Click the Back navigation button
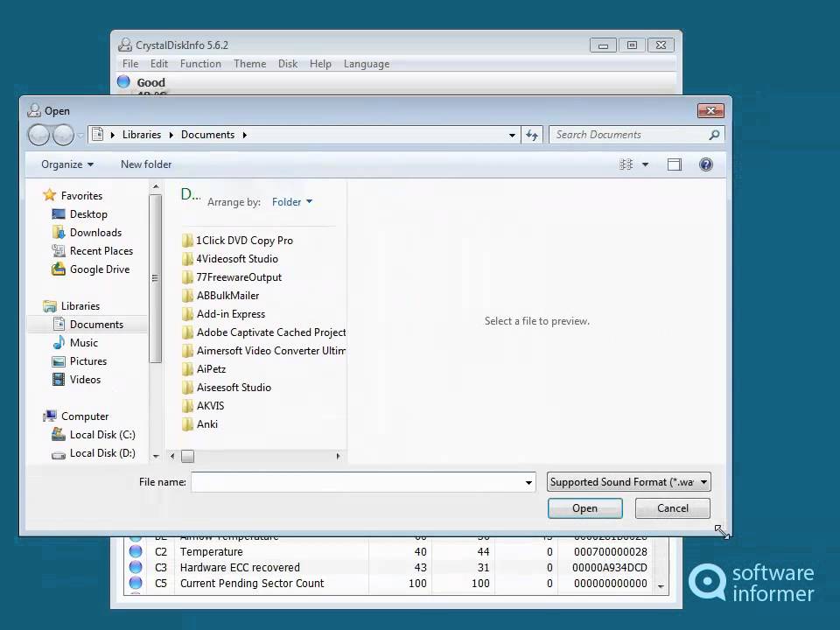This screenshot has height=630, width=840. [x=39, y=135]
